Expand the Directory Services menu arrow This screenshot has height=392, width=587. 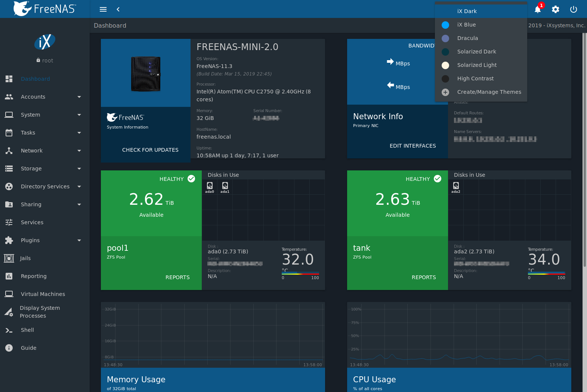tap(79, 186)
